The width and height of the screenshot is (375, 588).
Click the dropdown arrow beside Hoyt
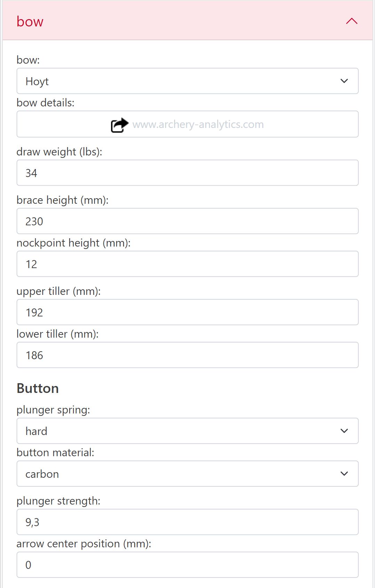click(x=344, y=81)
